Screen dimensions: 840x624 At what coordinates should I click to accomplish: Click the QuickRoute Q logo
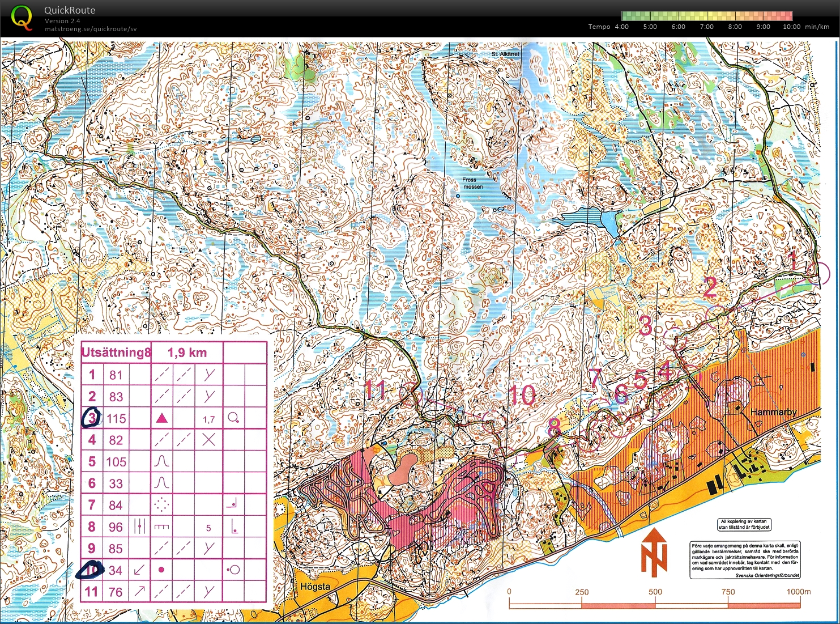[22, 17]
